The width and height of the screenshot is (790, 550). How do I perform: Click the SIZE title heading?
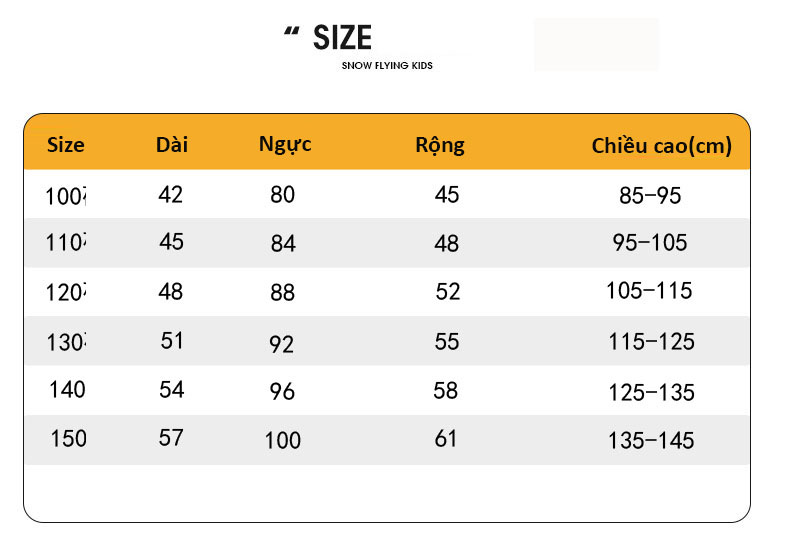tap(342, 38)
